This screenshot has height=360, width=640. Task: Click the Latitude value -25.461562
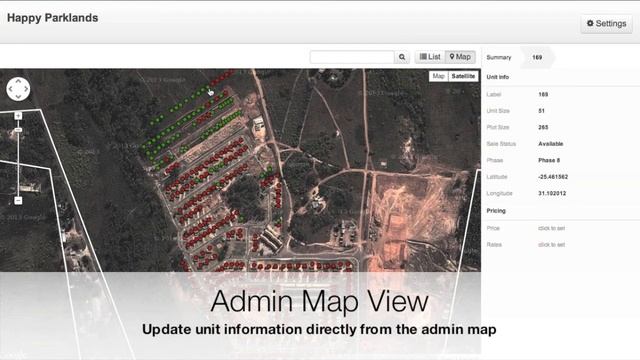(553, 177)
